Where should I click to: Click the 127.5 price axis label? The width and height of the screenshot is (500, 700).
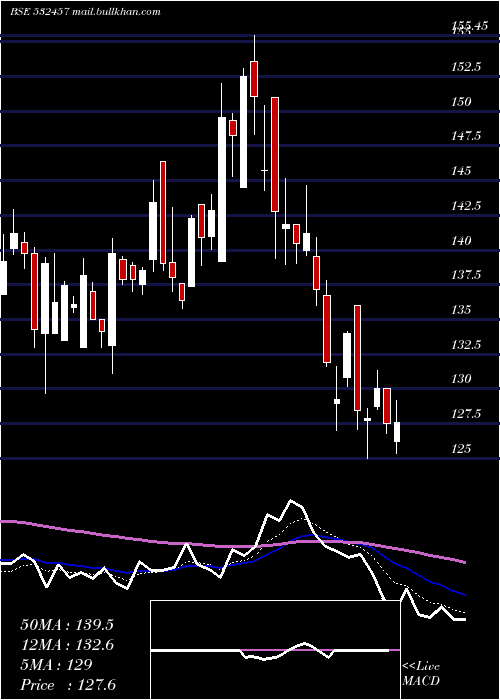[466, 414]
